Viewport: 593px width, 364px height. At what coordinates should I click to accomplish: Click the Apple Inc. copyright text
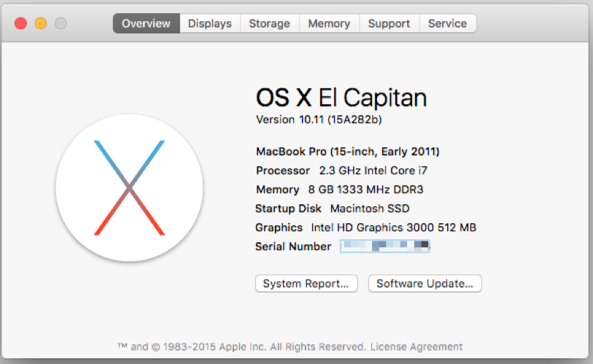(x=243, y=346)
